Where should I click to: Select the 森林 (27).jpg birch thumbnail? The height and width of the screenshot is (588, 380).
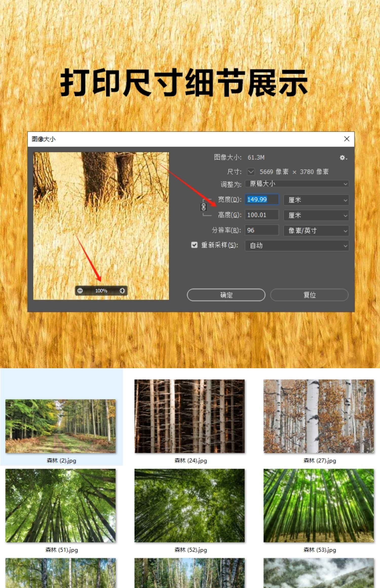[318, 416]
